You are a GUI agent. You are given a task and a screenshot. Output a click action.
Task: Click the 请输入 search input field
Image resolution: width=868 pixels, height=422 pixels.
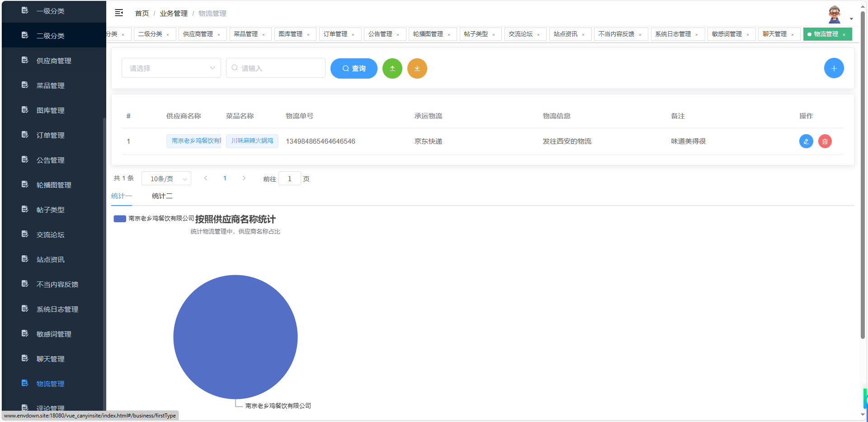[276, 68]
